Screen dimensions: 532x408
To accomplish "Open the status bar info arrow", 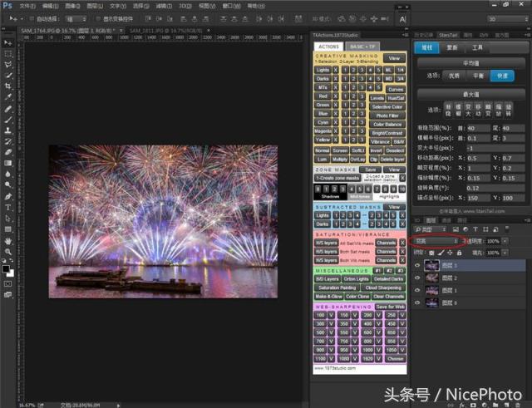I will tap(118, 405).
